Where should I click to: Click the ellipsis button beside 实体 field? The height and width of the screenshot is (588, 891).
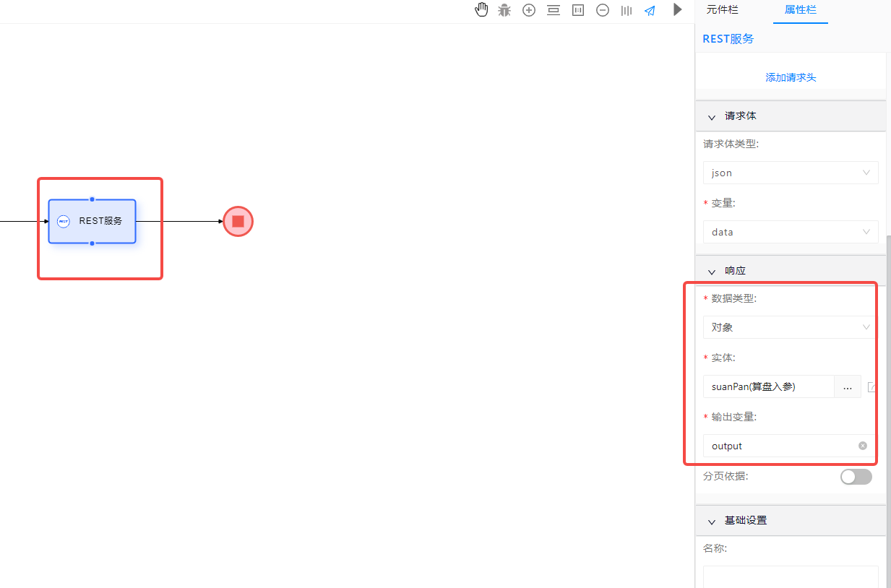[848, 386]
